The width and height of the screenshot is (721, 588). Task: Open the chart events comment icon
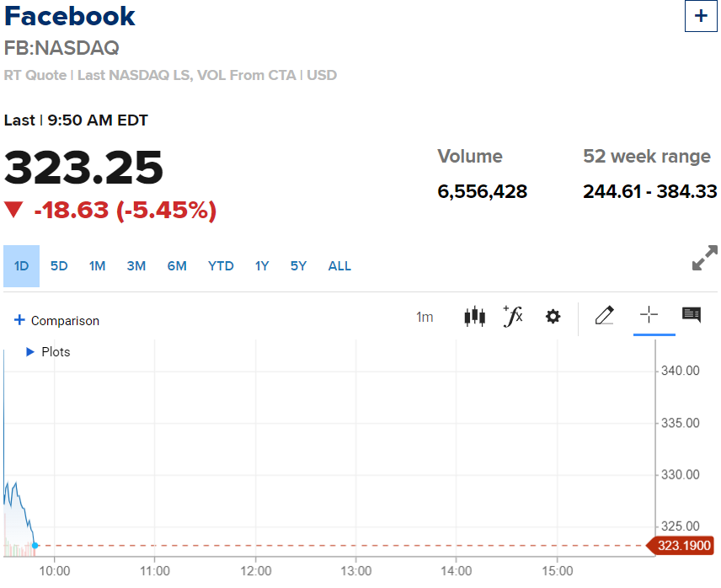tap(692, 315)
